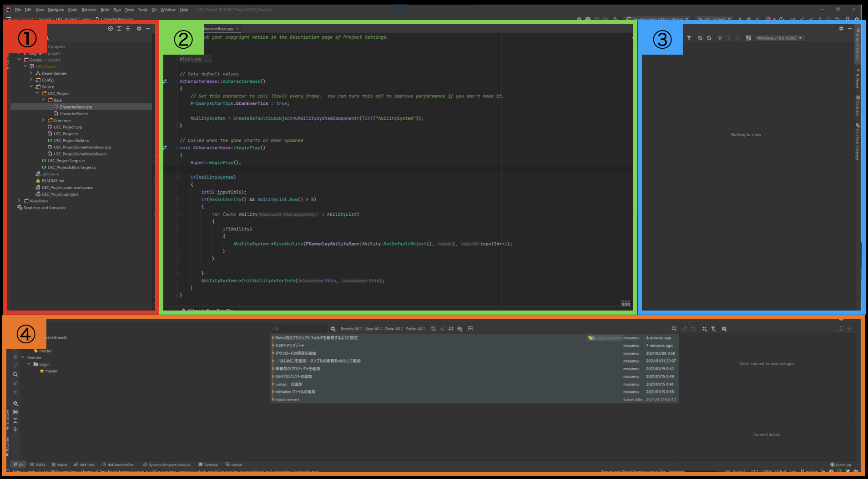868x479 pixels.
Task: Open Git log eye view options
Action: pos(460,329)
